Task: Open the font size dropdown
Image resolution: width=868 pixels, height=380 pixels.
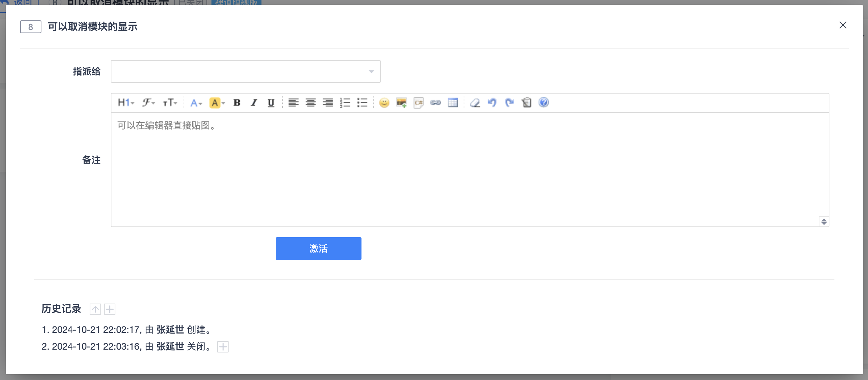Action: (170, 103)
